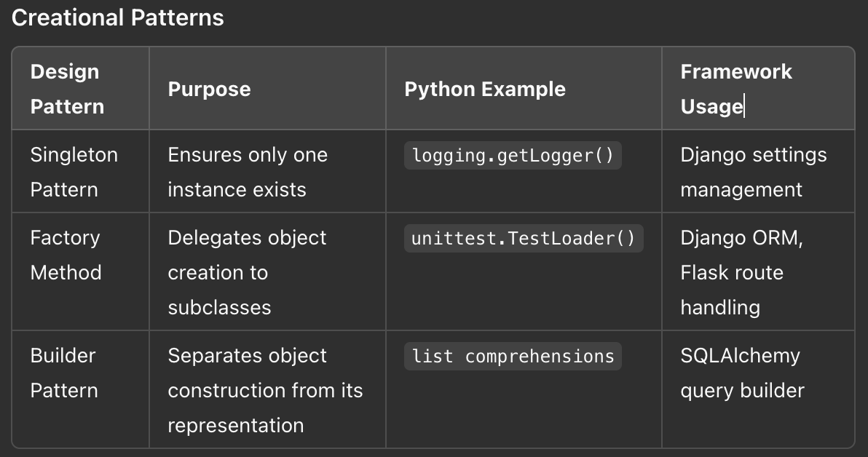Select the Purpose column header
Image resolution: width=868 pixels, height=457 pixels.
click(x=267, y=89)
